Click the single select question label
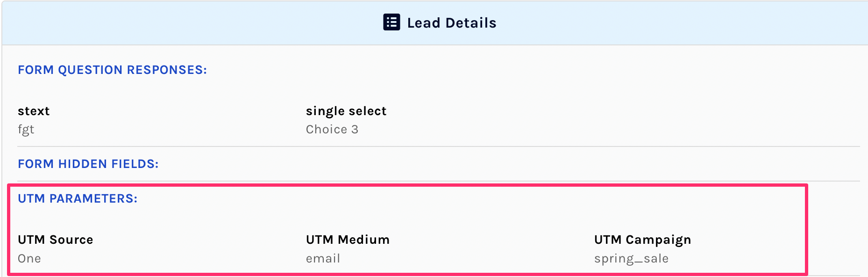 (346, 111)
